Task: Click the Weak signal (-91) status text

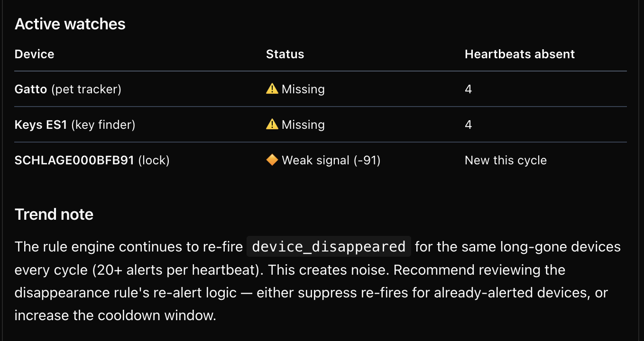Action: (331, 161)
